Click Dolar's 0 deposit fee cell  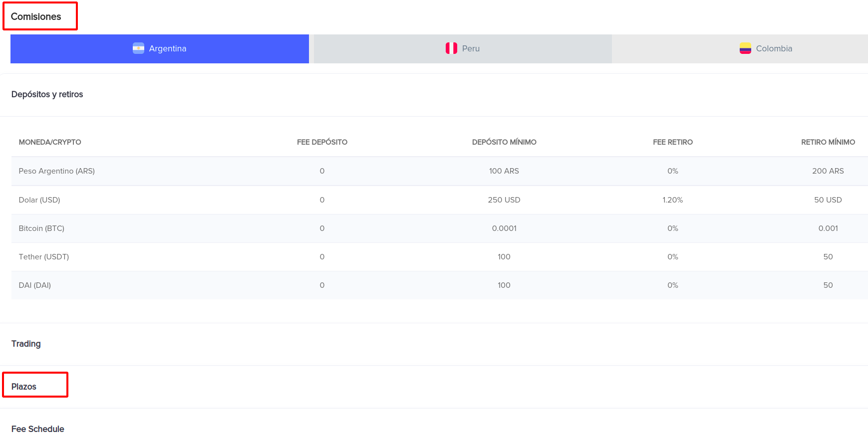(x=322, y=200)
